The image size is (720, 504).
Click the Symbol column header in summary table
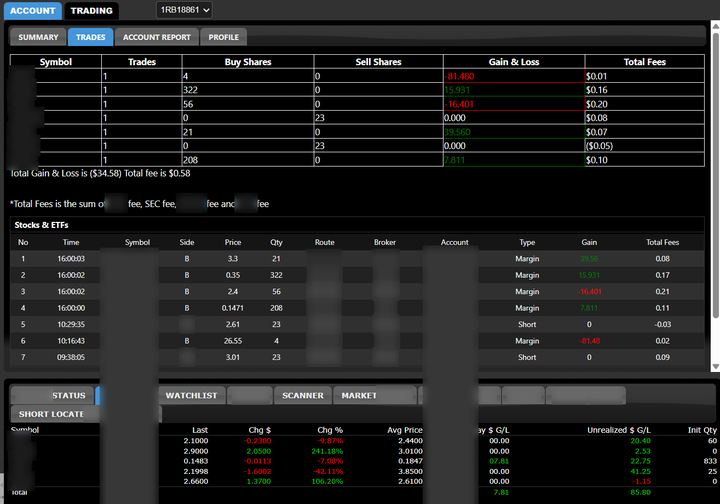coord(56,62)
